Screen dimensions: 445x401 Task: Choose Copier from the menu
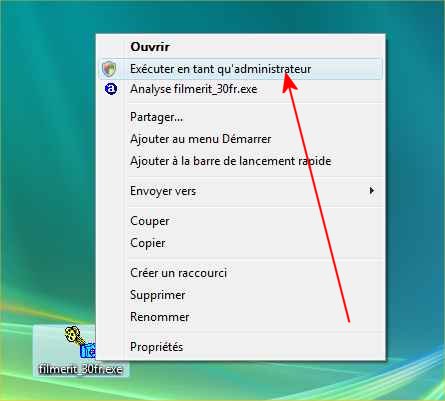pos(148,243)
